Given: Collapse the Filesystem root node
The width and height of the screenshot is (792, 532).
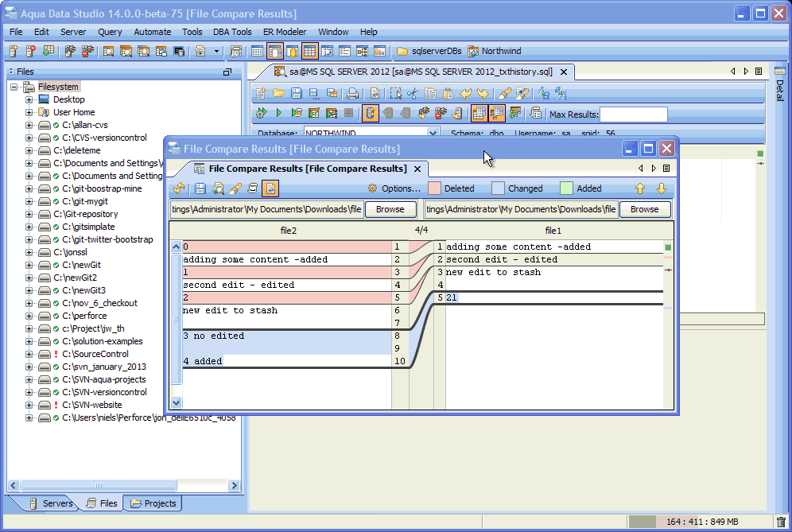Looking at the screenshot, I should click(x=14, y=87).
